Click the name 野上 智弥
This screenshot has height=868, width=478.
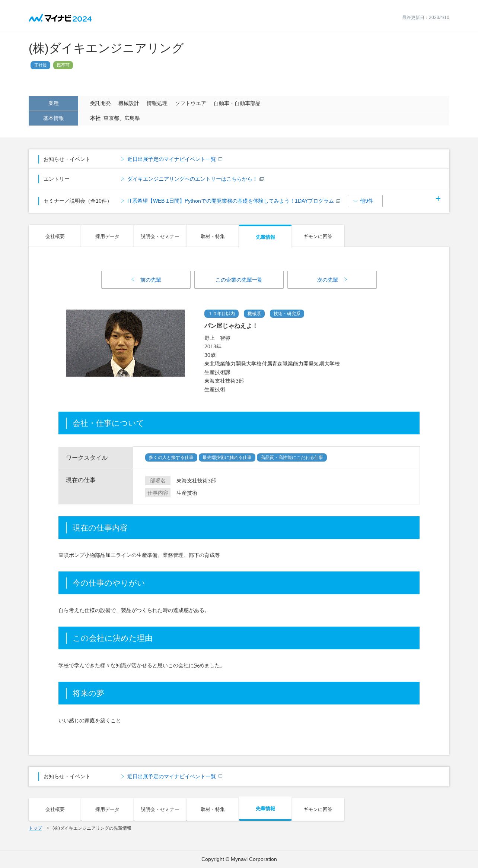click(217, 338)
